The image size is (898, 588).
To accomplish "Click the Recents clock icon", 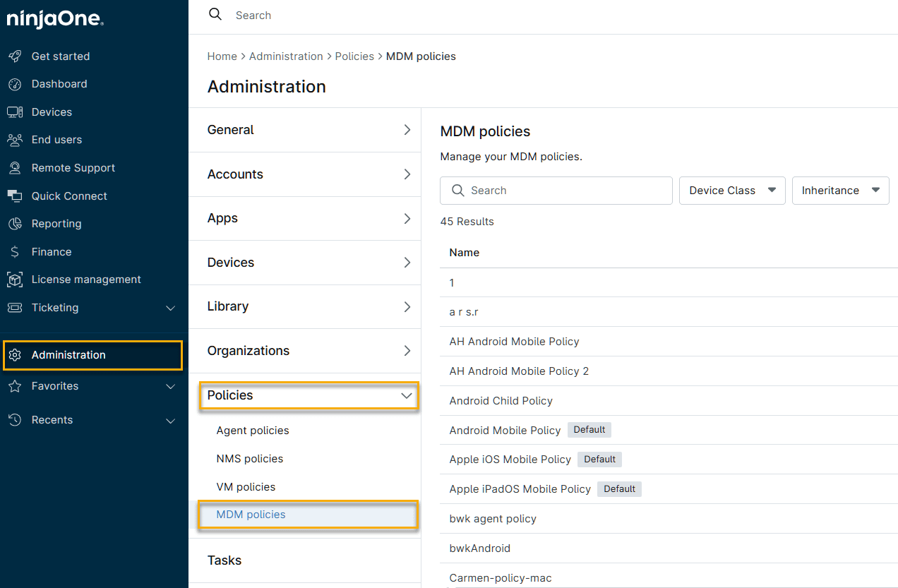I will click(x=15, y=420).
